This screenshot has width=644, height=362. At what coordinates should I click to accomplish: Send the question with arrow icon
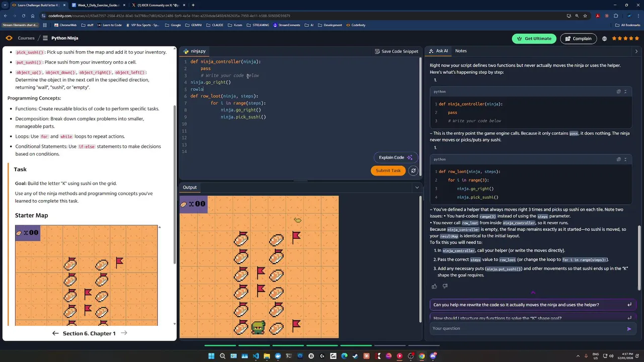coord(629,329)
